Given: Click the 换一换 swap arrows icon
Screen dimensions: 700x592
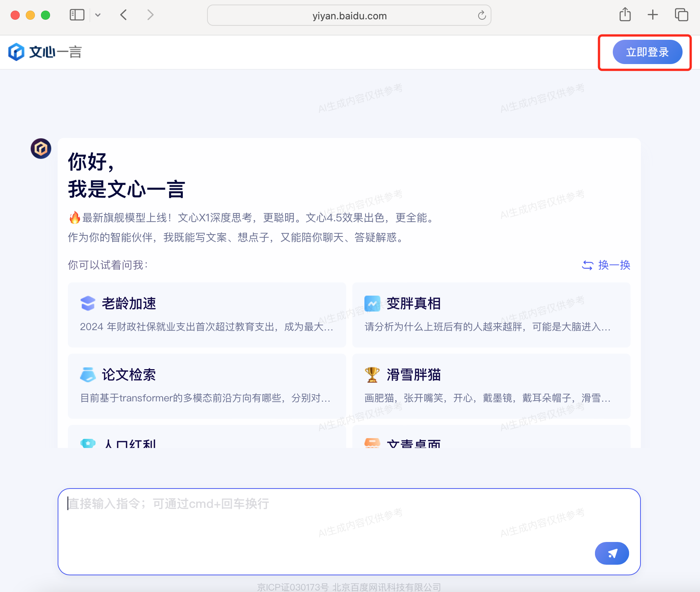Looking at the screenshot, I should click(587, 265).
